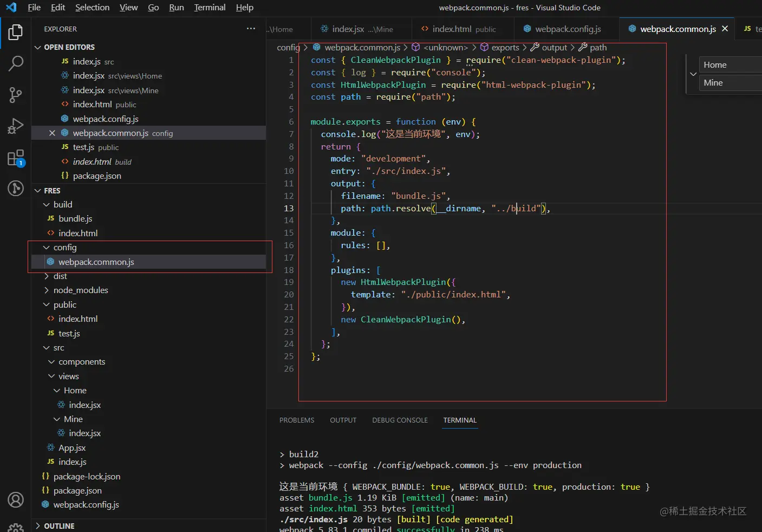Click the VS Code logo icon
Image resolution: width=762 pixels, height=532 pixels.
tap(11, 8)
